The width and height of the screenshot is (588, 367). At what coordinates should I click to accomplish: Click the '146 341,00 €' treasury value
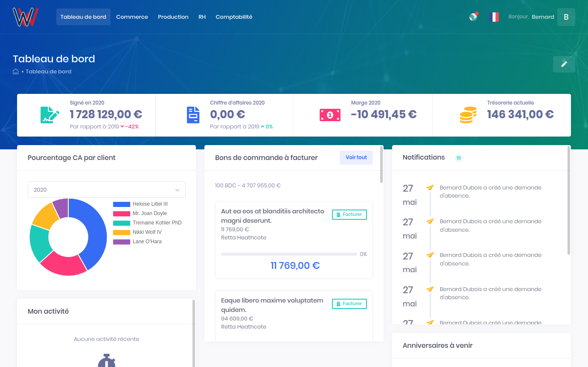coord(521,114)
